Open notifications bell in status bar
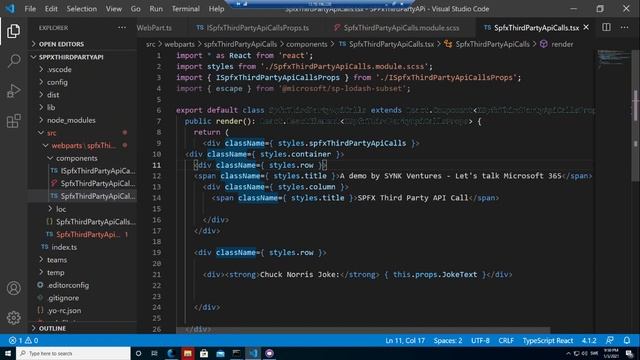The image size is (640, 360). 627,340
